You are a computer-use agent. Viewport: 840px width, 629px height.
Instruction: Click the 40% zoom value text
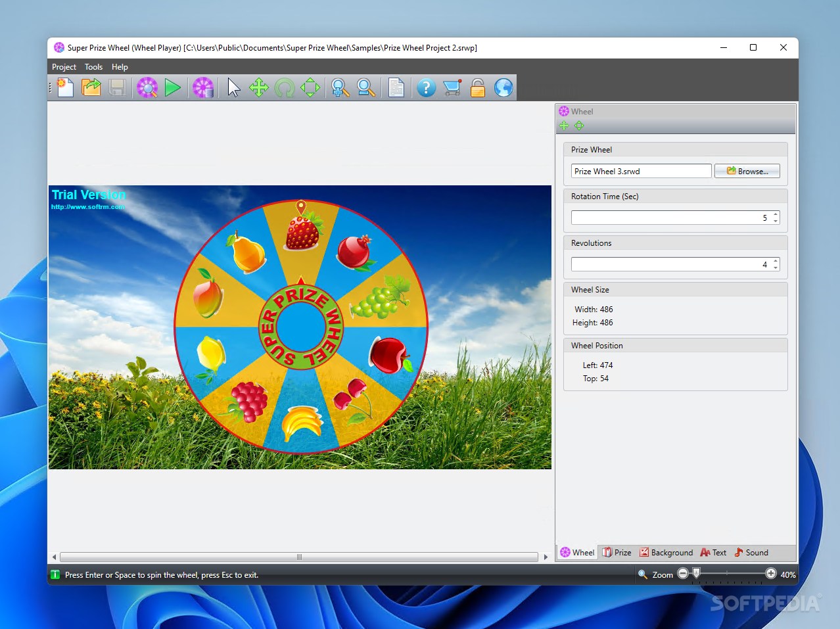point(787,574)
